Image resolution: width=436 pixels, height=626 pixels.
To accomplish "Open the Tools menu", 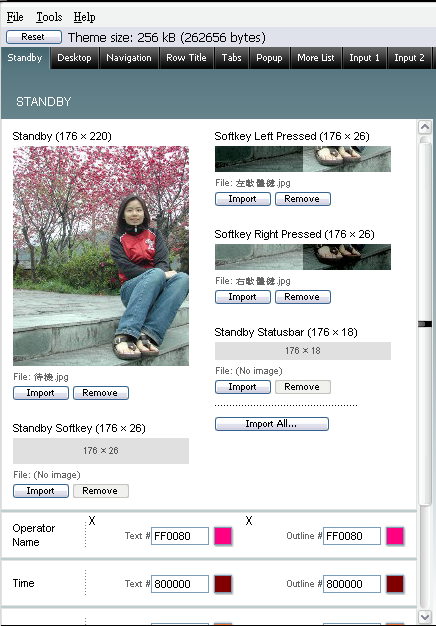I will (49, 17).
